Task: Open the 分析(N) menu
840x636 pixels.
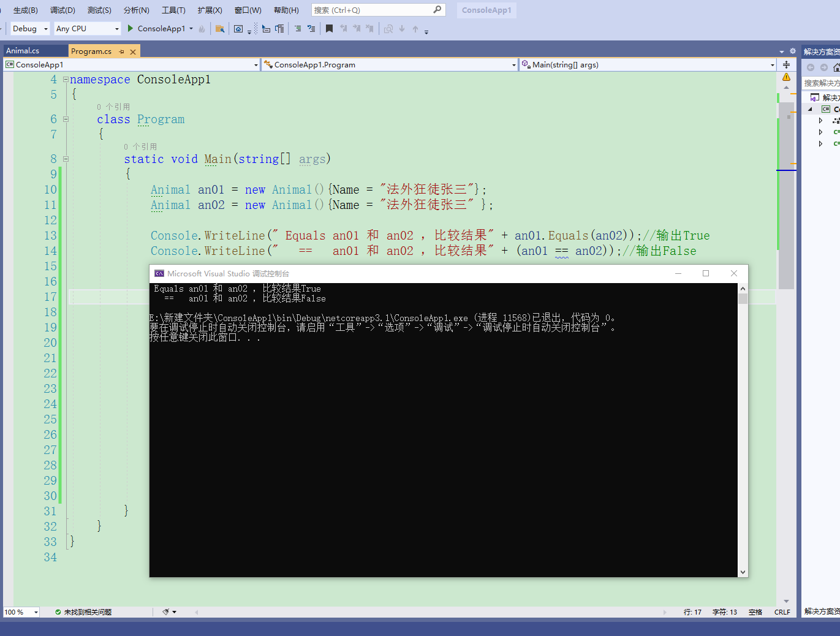Action: tap(137, 10)
